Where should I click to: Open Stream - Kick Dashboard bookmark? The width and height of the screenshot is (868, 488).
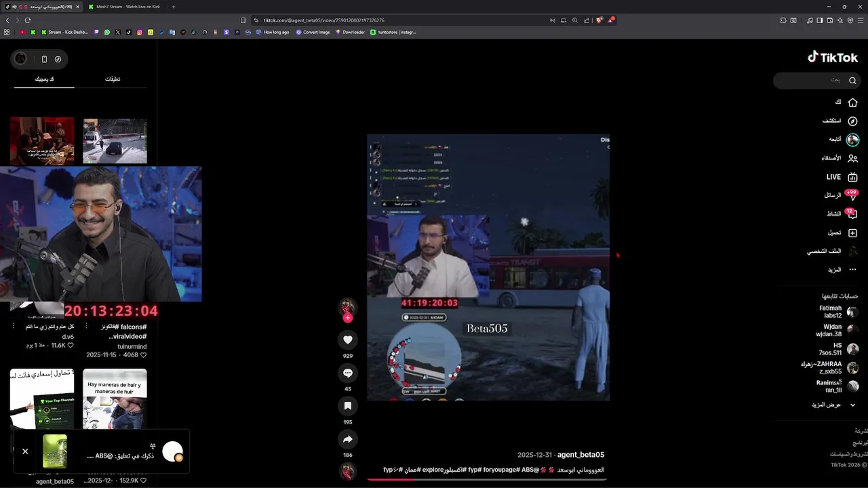pos(64,32)
